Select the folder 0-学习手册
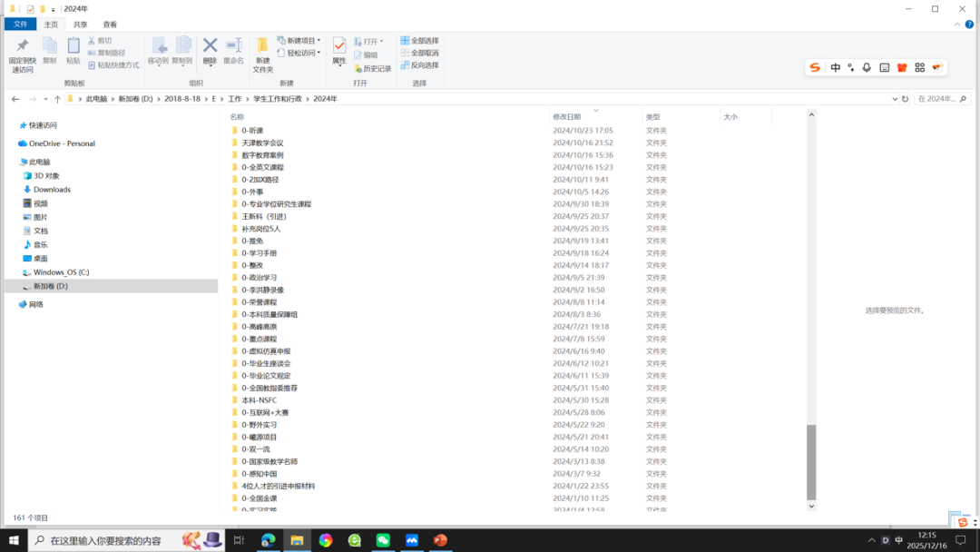 click(x=260, y=253)
